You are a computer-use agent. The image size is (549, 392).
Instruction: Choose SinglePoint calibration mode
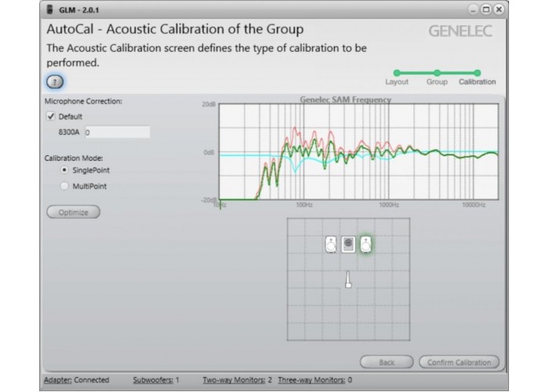click(64, 170)
